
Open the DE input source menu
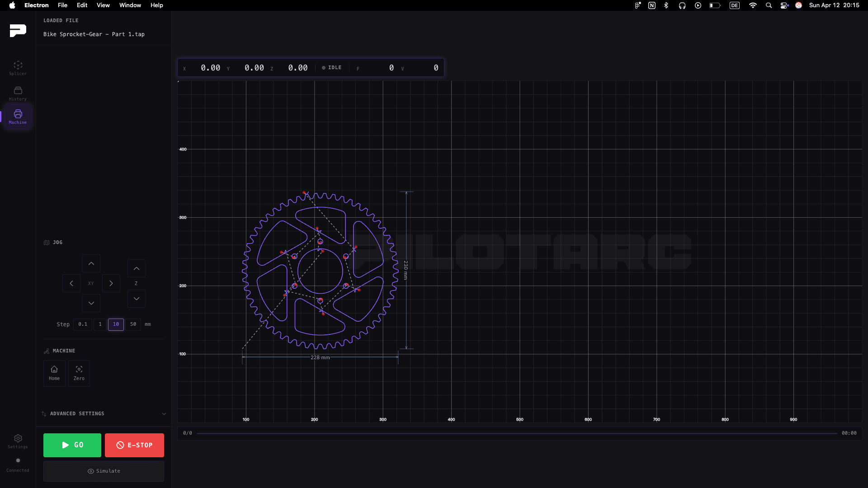click(x=735, y=5)
